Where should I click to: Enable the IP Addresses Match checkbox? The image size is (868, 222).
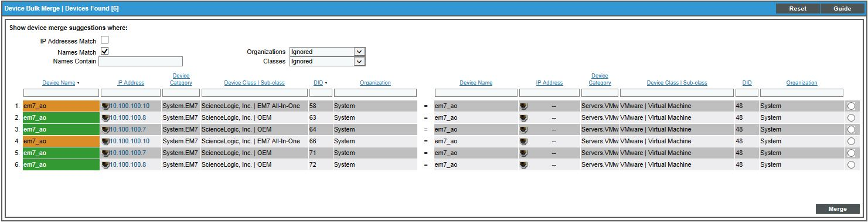[104, 40]
